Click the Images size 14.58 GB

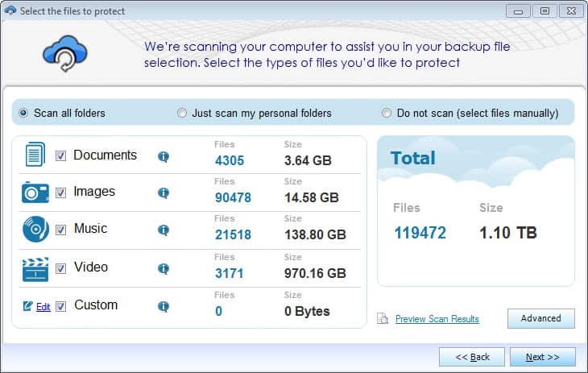312,197
